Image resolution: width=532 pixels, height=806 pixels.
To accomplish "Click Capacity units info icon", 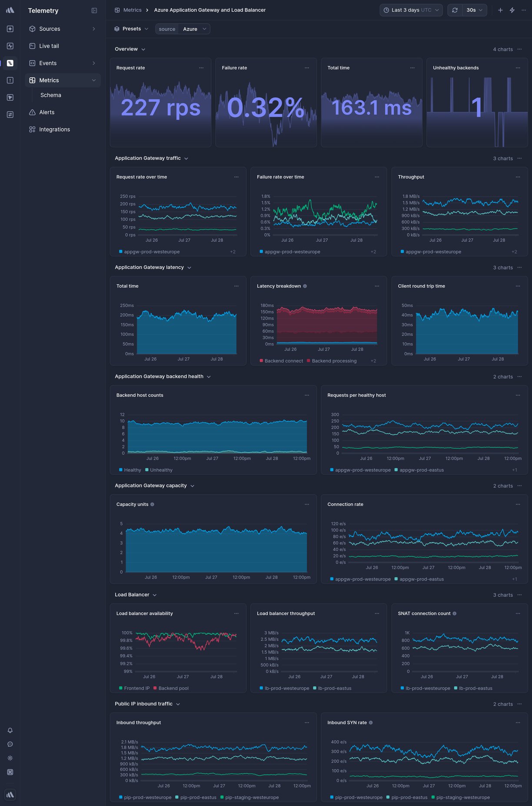I will coord(153,505).
